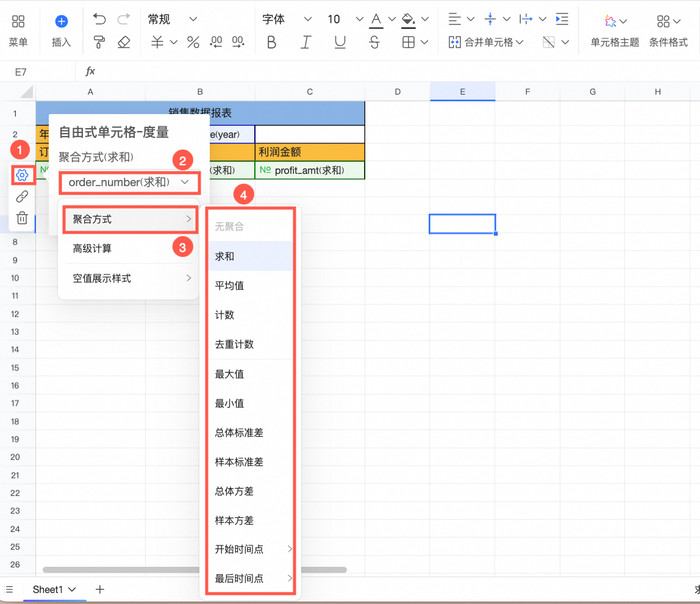Decrease decimal places
Viewport: 700px width, 604px height.
[216, 42]
